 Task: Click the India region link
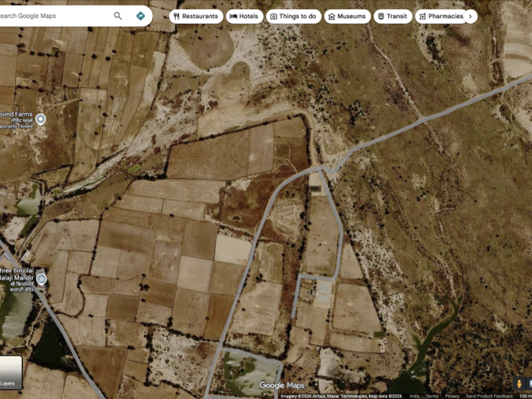pos(414,396)
